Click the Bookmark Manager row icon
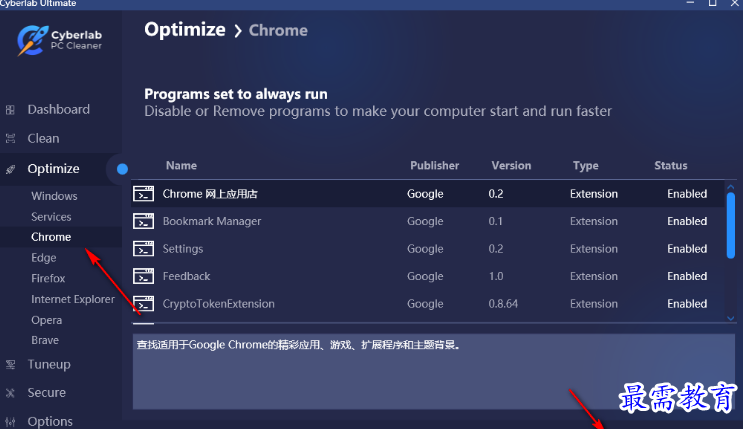Viewport: 743px width, 429px height. pos(144,221)
